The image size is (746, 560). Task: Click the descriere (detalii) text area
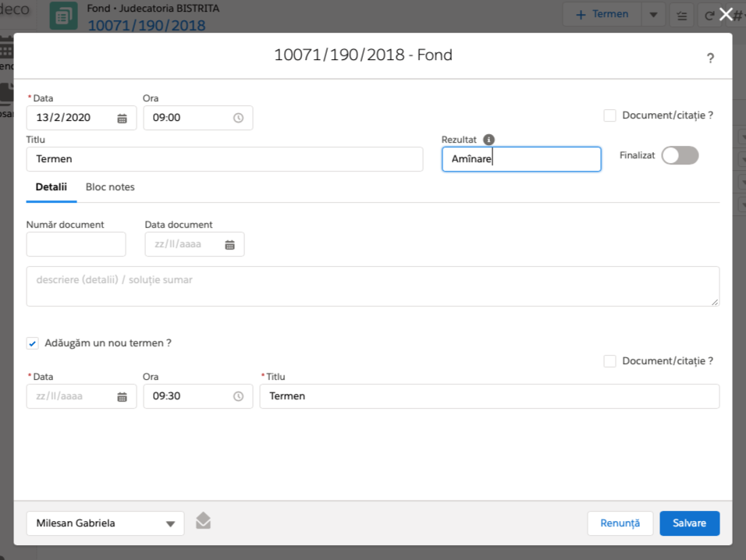coord(372,286)
